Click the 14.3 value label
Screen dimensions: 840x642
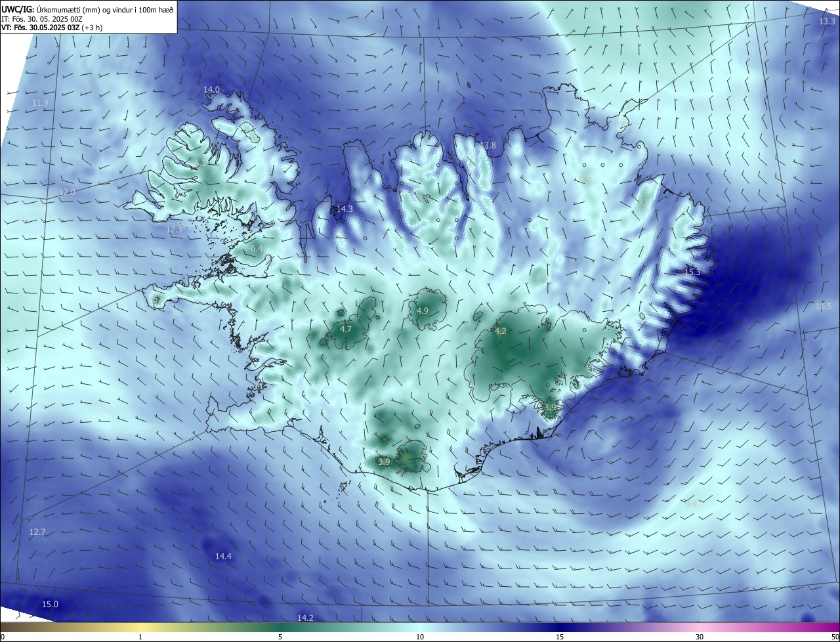[x=345, y=209]
